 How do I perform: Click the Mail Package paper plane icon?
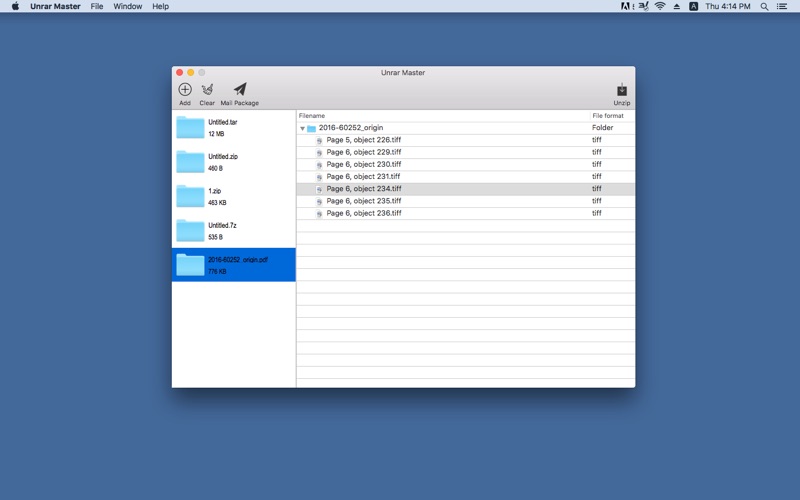point(240,89)
